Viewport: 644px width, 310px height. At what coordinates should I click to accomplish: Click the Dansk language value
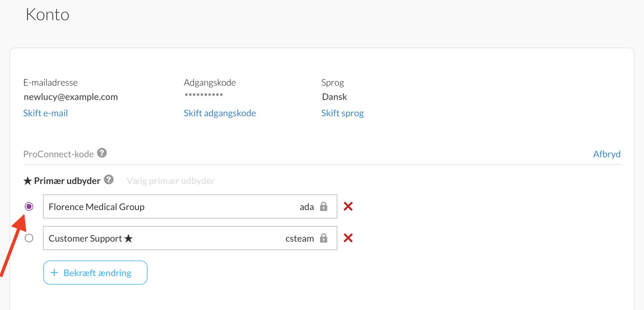coord(334,97)
